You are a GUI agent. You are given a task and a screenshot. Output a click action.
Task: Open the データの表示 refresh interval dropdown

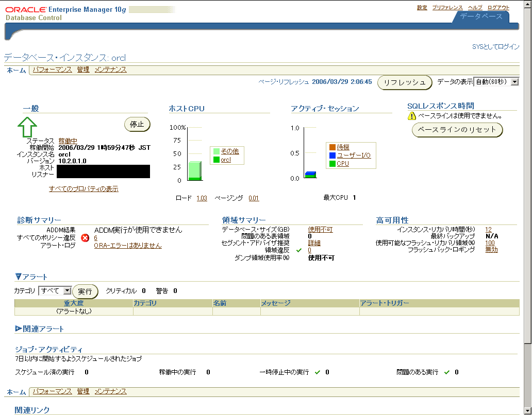coord(496,82)
